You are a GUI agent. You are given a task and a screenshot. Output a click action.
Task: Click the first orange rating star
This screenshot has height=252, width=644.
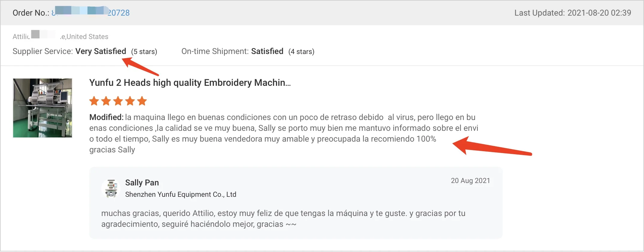(x=94, y=101)
